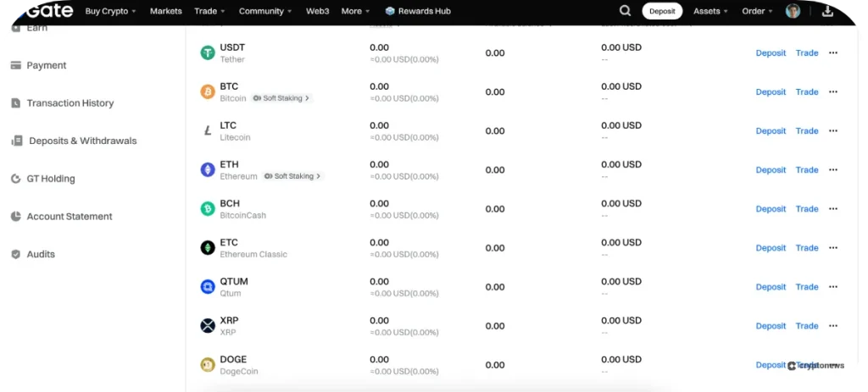
Task: Open more options for LTC row
Action: (x=833, y=131)
